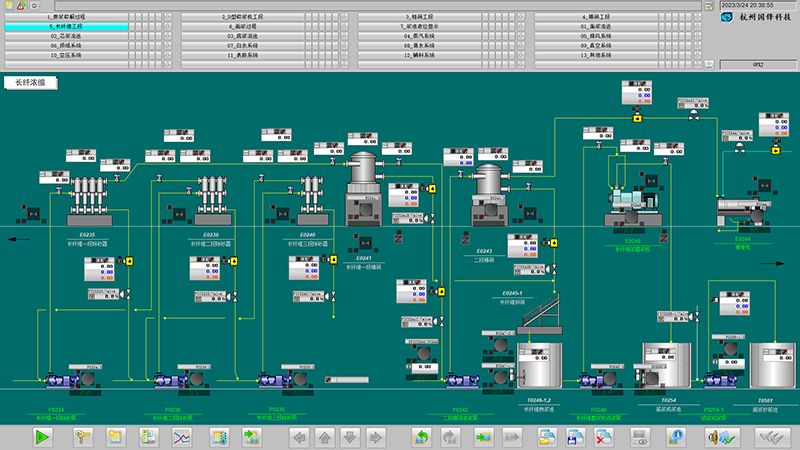This screenshot has width=800, height=450.
Task: Click the document icon with red X
Action: pyautogui.click(x=603, y=437)
